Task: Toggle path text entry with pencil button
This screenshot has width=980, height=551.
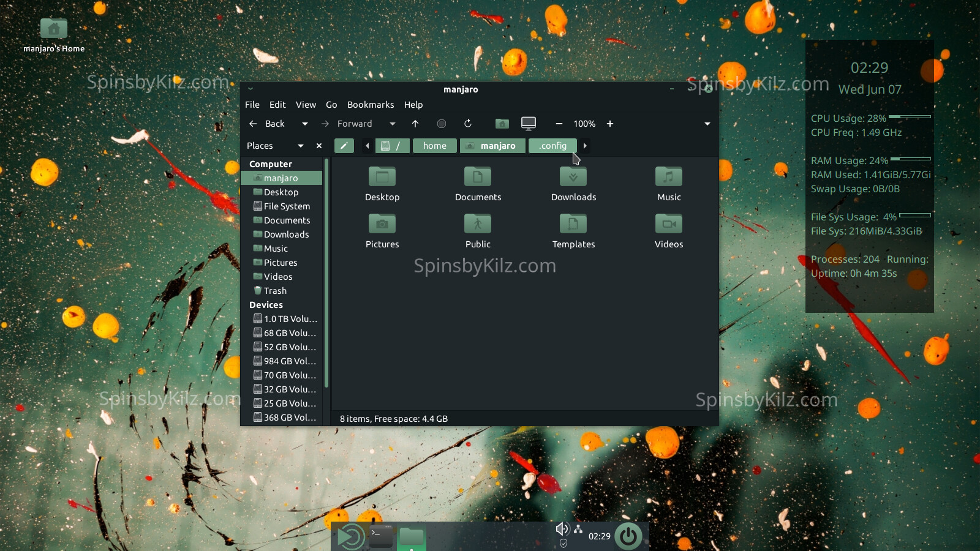Action: pyautogui.click(x=344, y=146)
